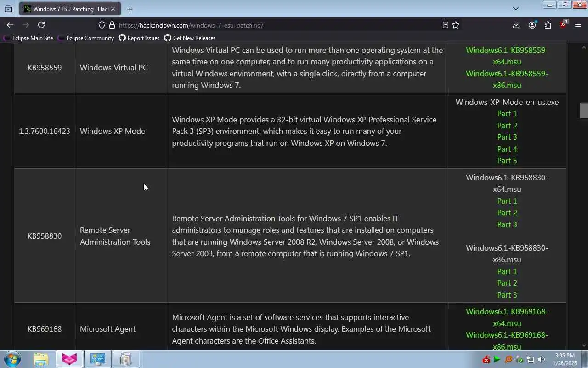
Task: Select the pink browser taskbar button
Action: pos(69,359)
